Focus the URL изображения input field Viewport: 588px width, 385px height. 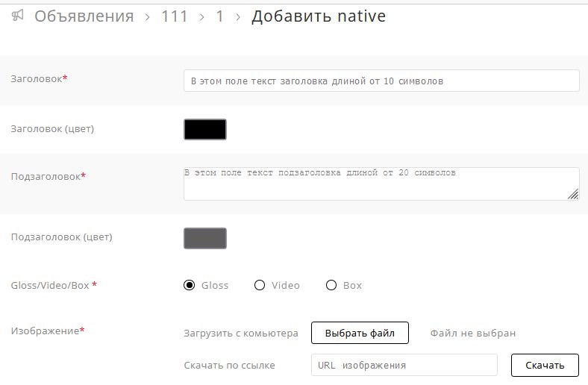click(x=404, y=365)
